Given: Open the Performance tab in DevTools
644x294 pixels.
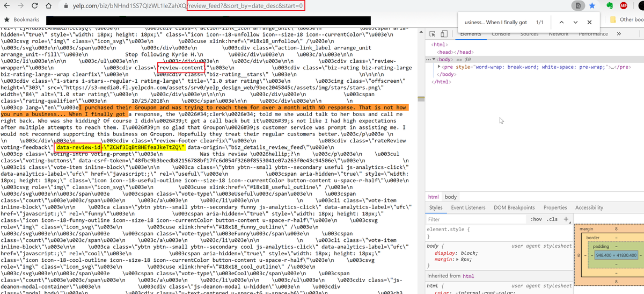Looking at the screenshot, I should pyautogui.click(x=593, y=33).
